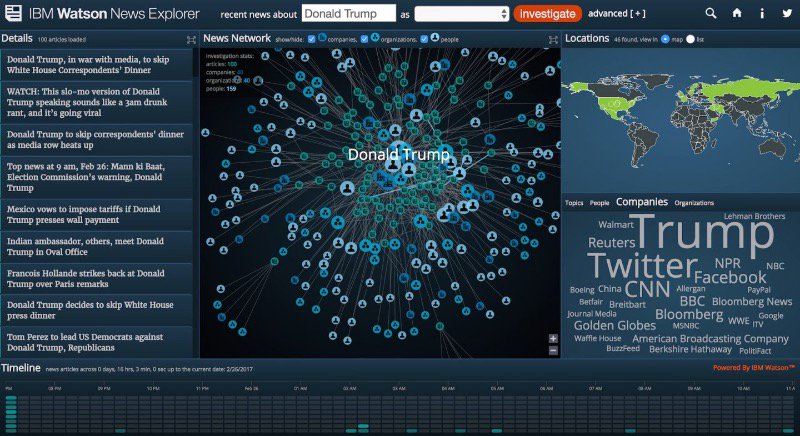This screenshot has width=800, height=436.
Task: Open 'Top news at 9 am, Feb 26' article
Action: tap(96, 177)
